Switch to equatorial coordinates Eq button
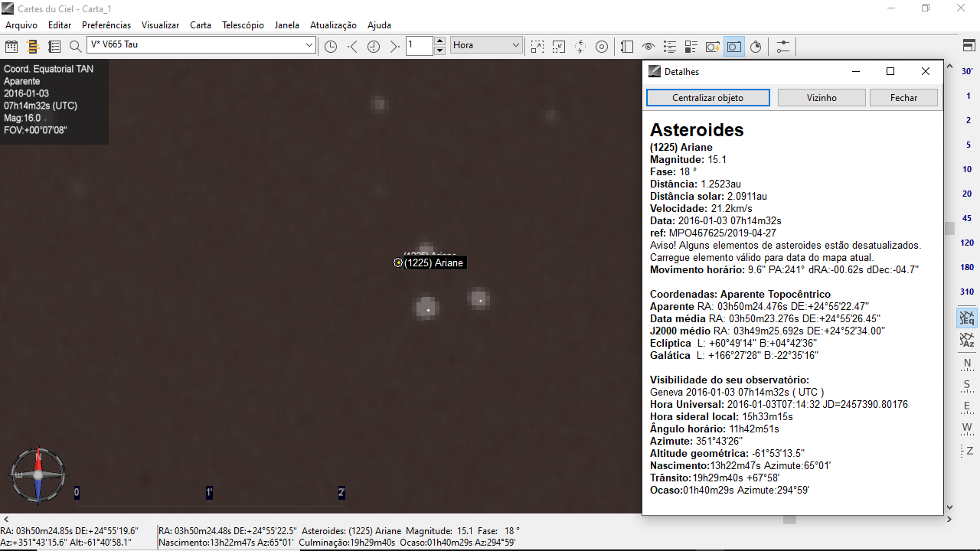 [x=968, y=318]
